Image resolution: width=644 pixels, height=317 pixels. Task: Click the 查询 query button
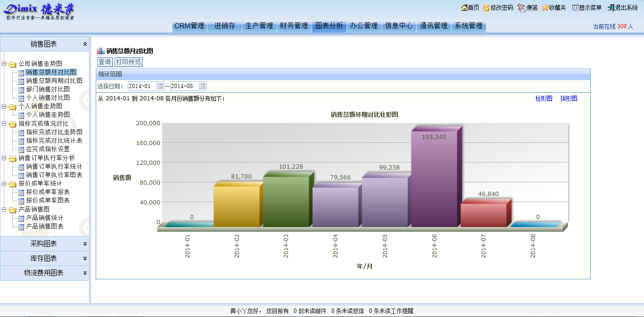click(x=105, y=62)
